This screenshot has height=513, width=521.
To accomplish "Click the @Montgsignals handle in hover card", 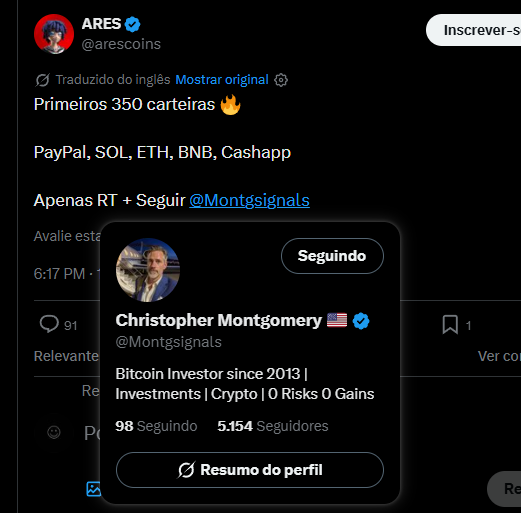I will tap(168, 342).
